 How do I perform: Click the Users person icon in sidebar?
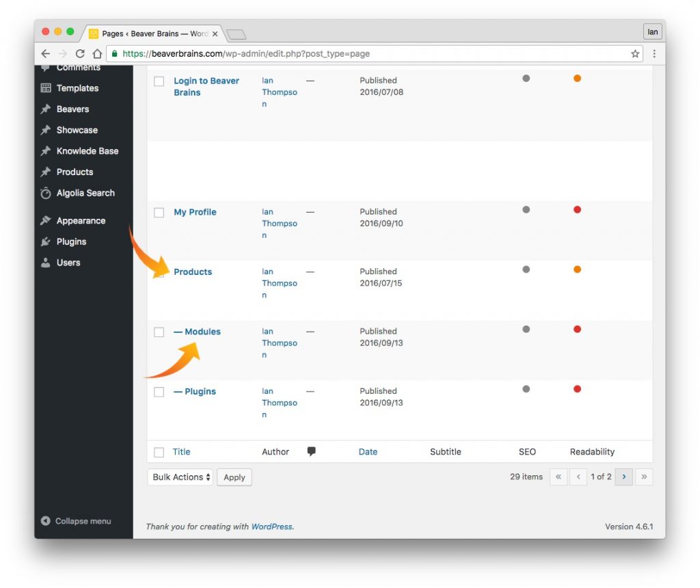click(x=46, y=263)
